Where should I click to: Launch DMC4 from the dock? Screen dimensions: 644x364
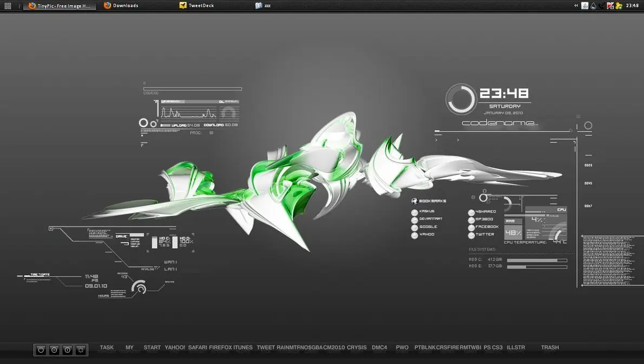(x=379, y=348)
